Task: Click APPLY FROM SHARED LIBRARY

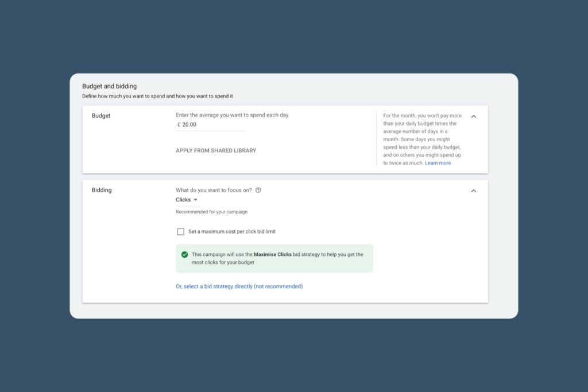Action: click(x=216, y=150)
